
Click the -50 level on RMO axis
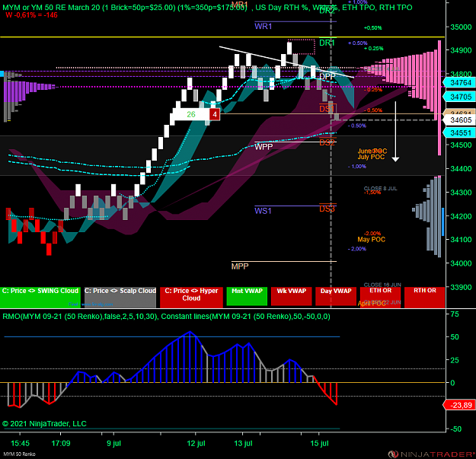tap(456, 429)
